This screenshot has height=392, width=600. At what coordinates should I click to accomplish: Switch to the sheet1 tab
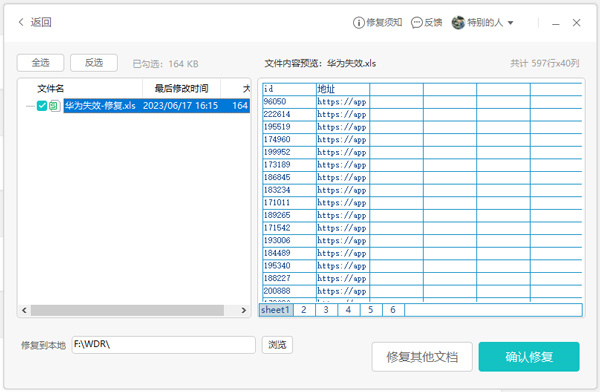point(276,310)
